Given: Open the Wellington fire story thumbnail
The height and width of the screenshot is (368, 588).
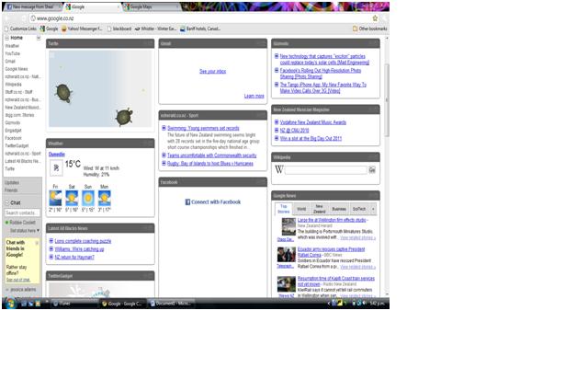Looking at the screenshot, I should coord(288,227).
